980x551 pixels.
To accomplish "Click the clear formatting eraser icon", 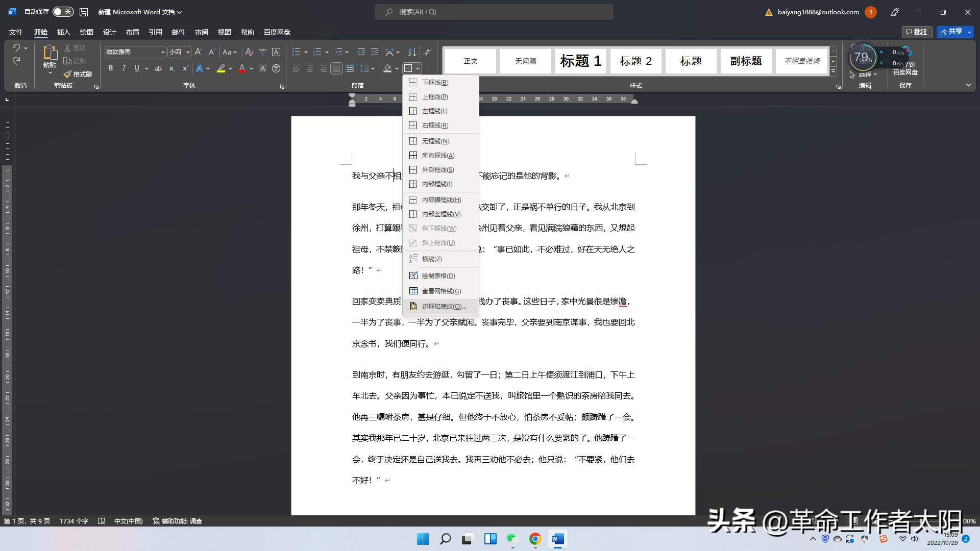I will coord(249,52).
